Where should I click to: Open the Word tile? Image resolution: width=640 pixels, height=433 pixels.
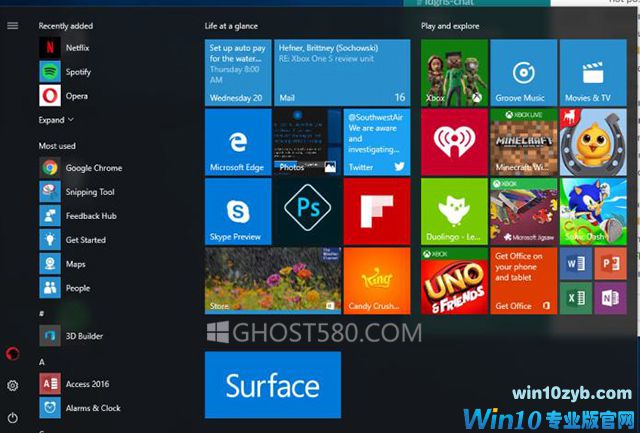click(576, 264)
